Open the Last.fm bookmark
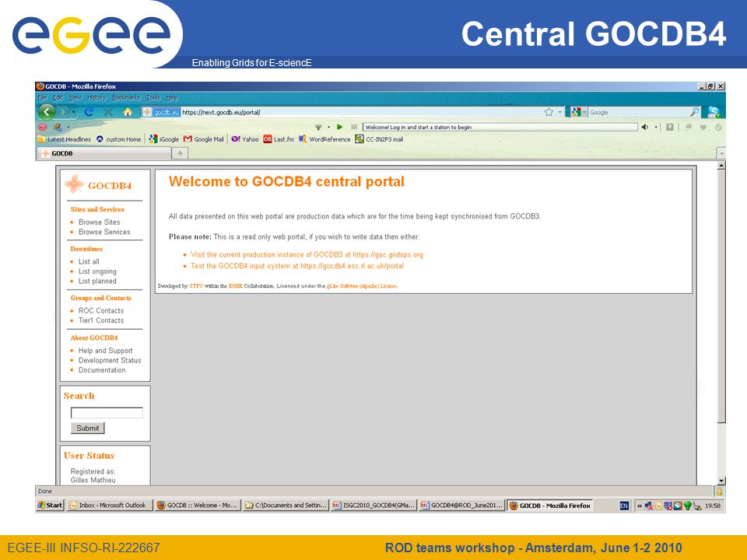The width and height of the screenshot is (747, 560). [279, 139]
